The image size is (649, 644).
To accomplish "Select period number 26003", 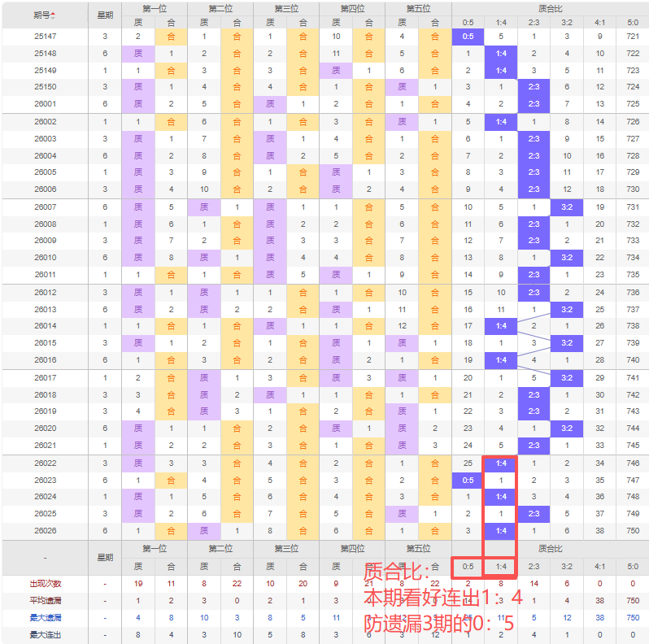I will pyautogui.click(x=45, y=139).
